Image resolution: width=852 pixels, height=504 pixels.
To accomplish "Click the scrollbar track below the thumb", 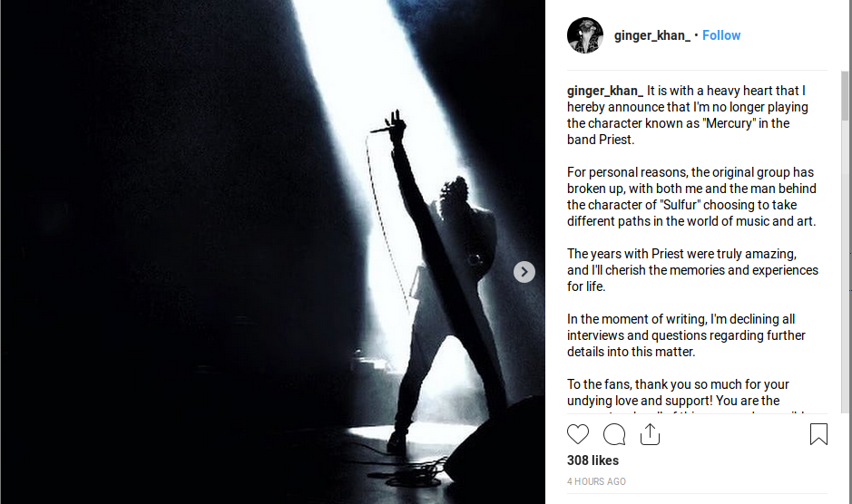I will point(845,267).
